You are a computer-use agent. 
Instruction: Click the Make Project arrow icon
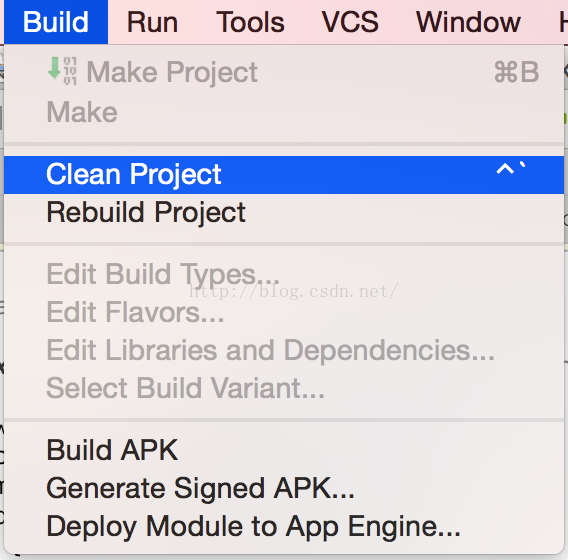point(62,71)
